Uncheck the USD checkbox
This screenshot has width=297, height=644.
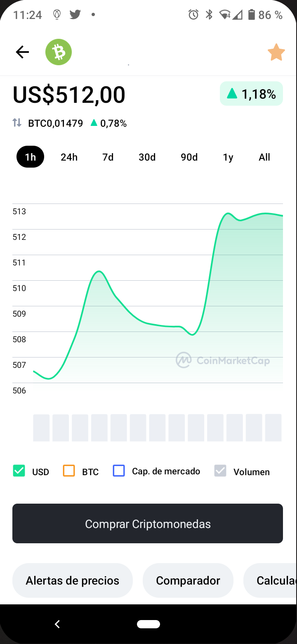pos(19,471)
